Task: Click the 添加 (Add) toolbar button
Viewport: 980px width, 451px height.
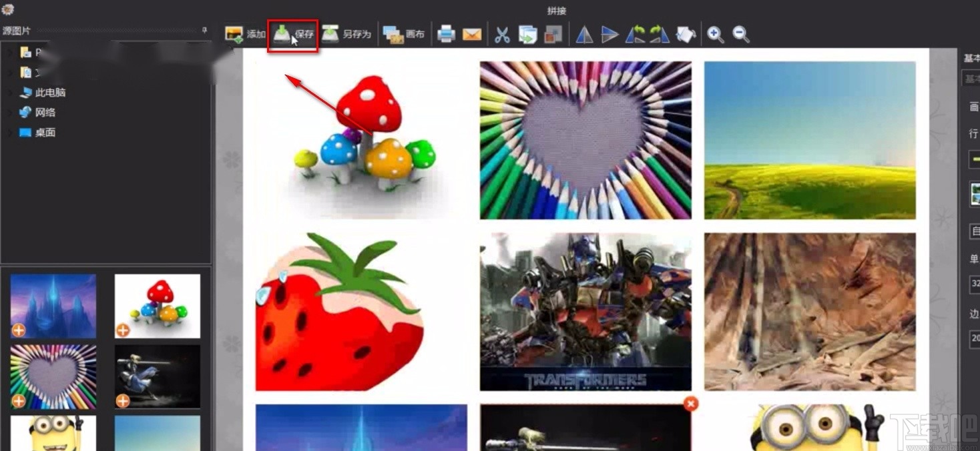Action: 245,34
